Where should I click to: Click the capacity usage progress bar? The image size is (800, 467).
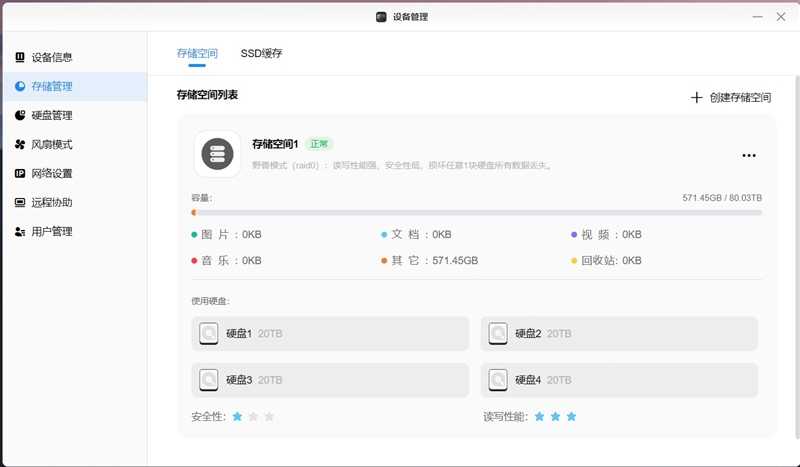pyautogui.click(x=477, y=212)
